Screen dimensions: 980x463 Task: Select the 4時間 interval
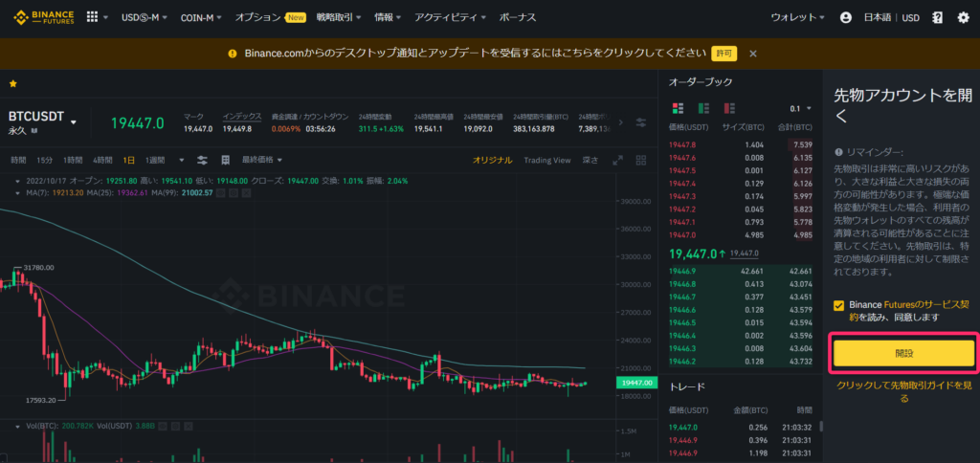102,160
